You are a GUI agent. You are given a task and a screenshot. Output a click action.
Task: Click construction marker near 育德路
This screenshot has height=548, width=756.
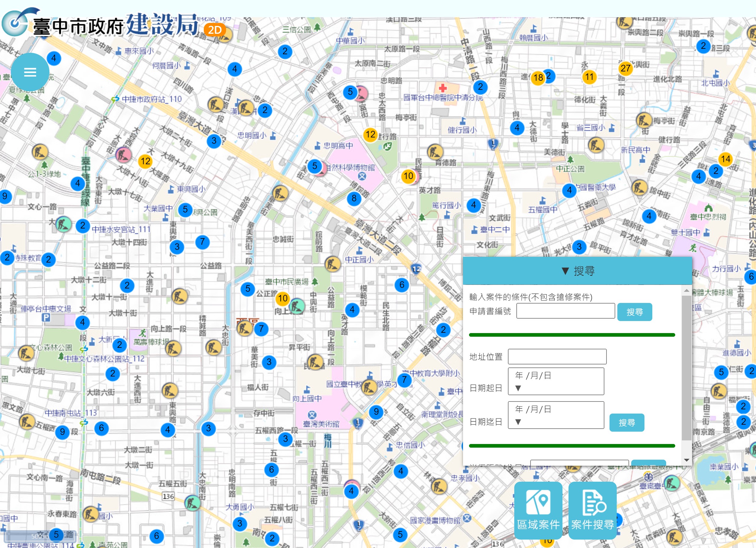pyautogui.click(x=435, y=152)
